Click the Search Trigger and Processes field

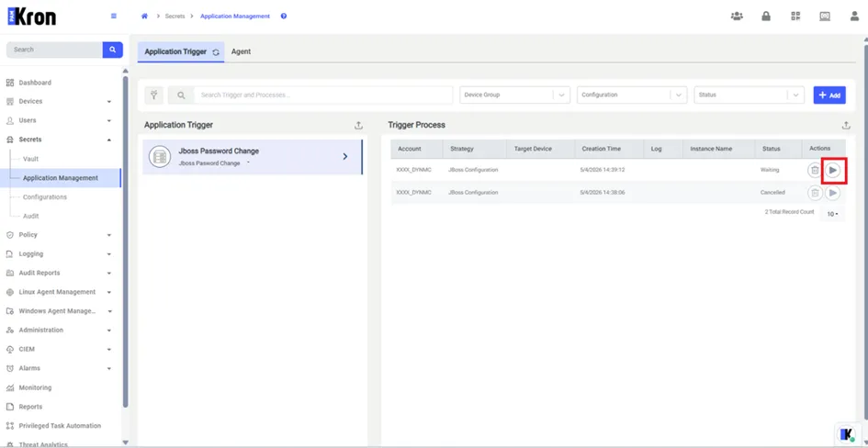click(x=323, y=95)
